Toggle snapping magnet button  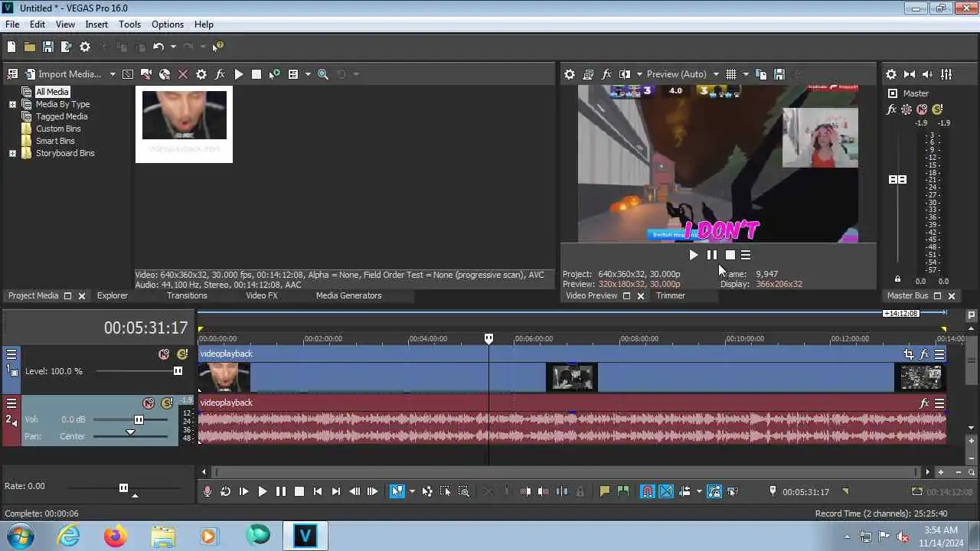[x=648, y=491]
